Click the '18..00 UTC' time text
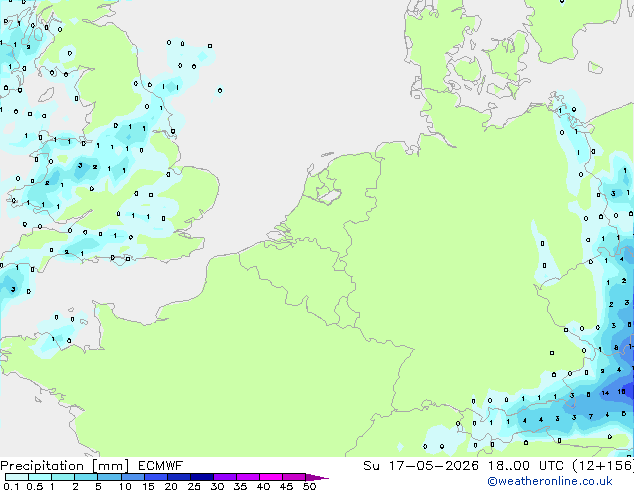Image resolution: width=634 pixels, height=490 pixels. 526,466
